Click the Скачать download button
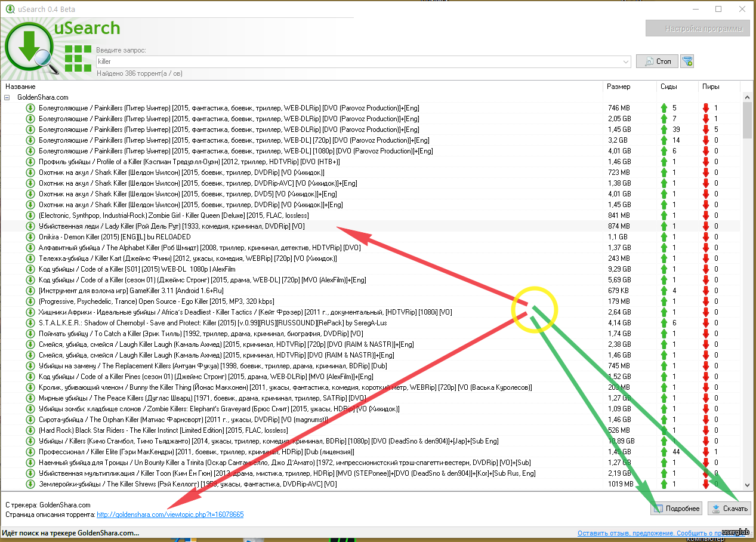 click(729, 509)
